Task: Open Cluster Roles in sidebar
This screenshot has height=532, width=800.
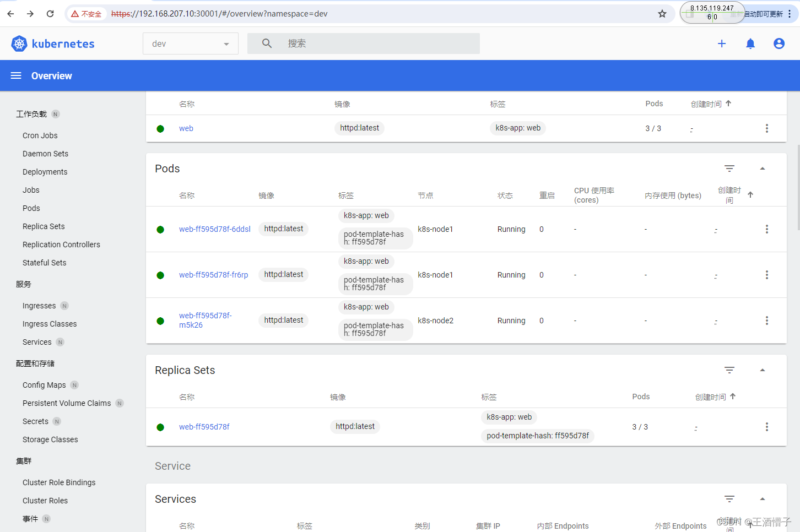Action: [45, 501]
